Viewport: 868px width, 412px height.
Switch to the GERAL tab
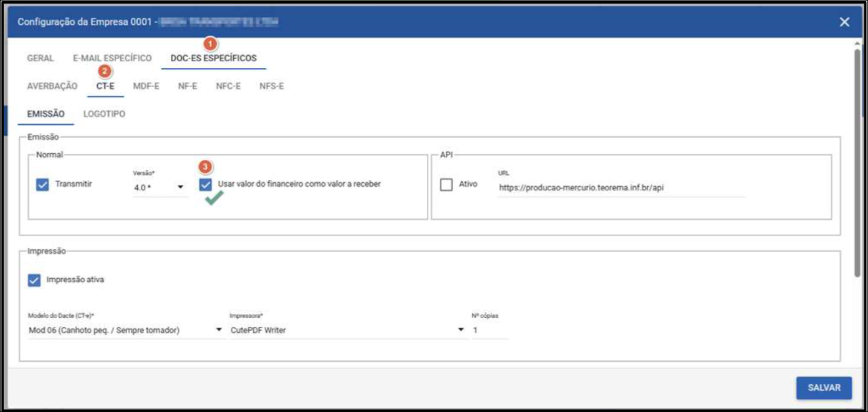click(x=41, y=58)
